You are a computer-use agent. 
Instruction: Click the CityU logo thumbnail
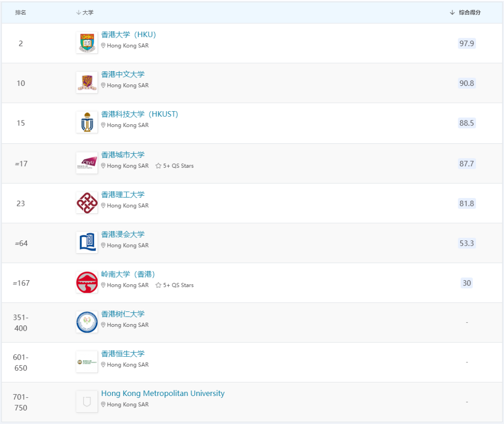[87, 163]
